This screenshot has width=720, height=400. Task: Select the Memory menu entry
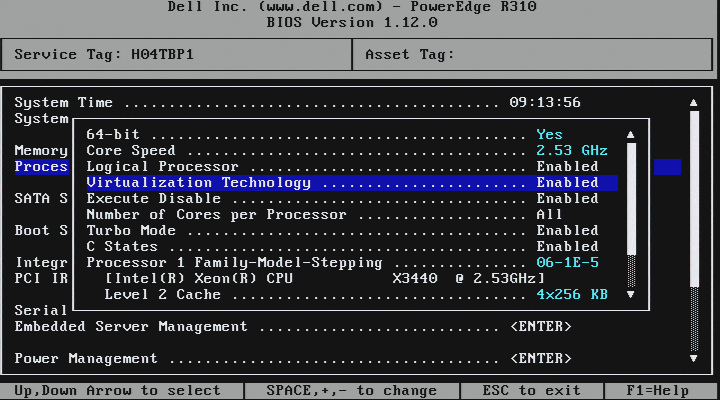click(x=41, y=151)
